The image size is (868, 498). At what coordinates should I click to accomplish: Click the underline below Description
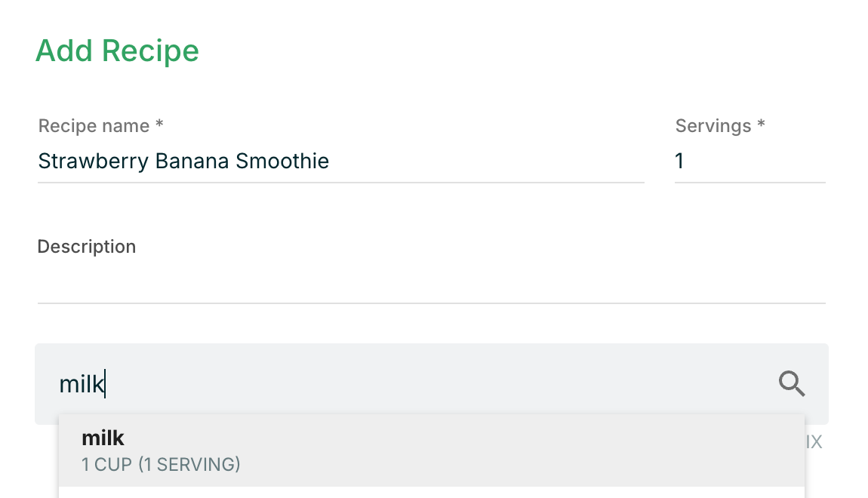[x=431, y=303]
